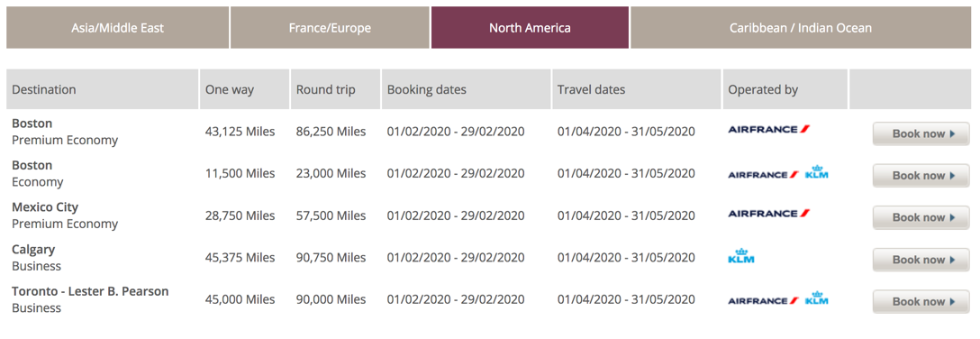Book the Boston Economy flight

tap(921, 176)
